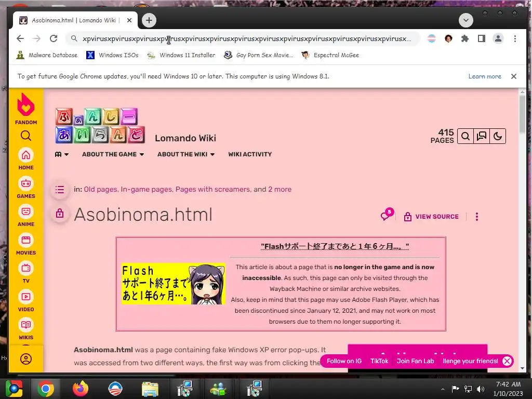Viewport: 532px width, 399px height.
Task: Close the pink promo bar
Action: tap(507, 361)
